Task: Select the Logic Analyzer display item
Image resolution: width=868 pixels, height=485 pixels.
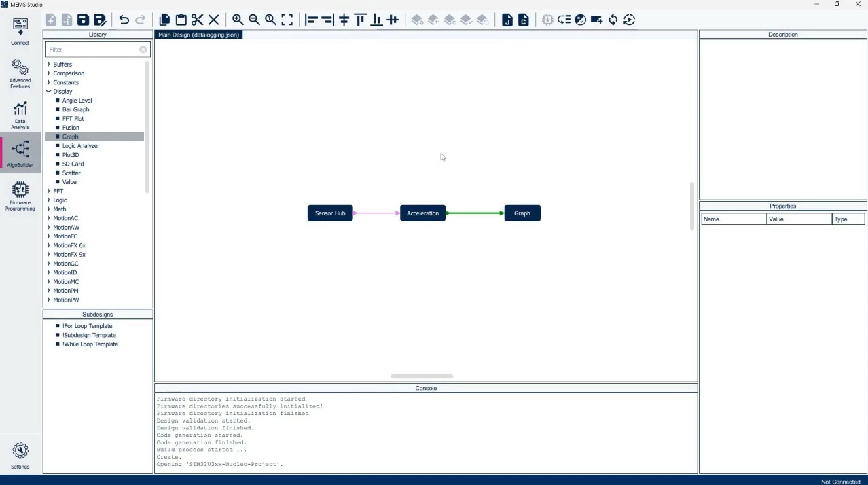Action: click(x=81, y=146)
